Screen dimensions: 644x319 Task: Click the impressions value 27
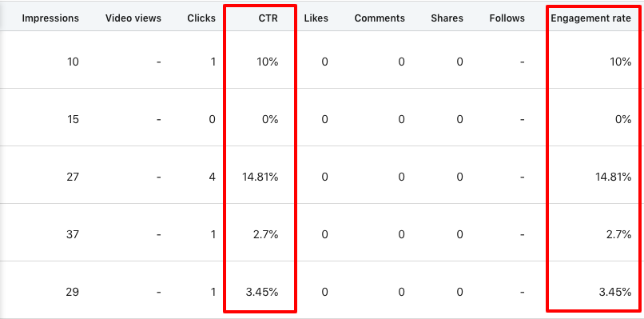point(72,177)
